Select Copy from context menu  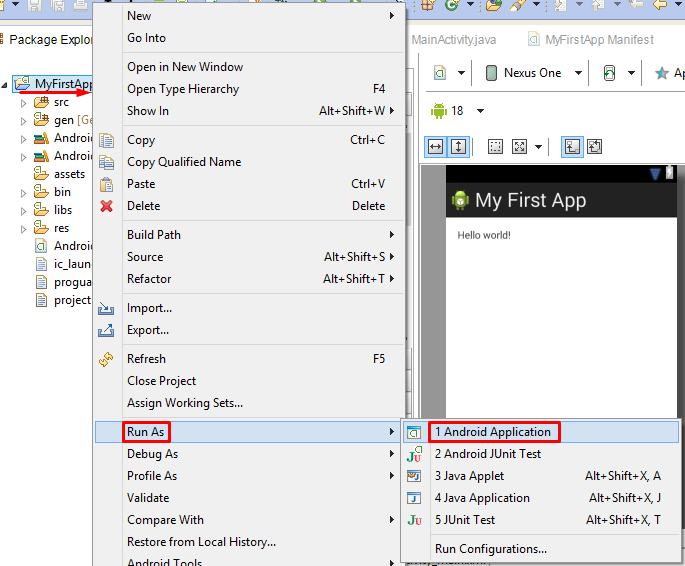coord(248,140)
